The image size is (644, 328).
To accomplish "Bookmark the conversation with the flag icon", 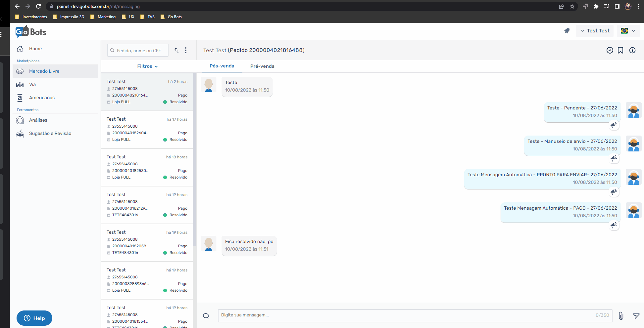I will pos(620,50).
